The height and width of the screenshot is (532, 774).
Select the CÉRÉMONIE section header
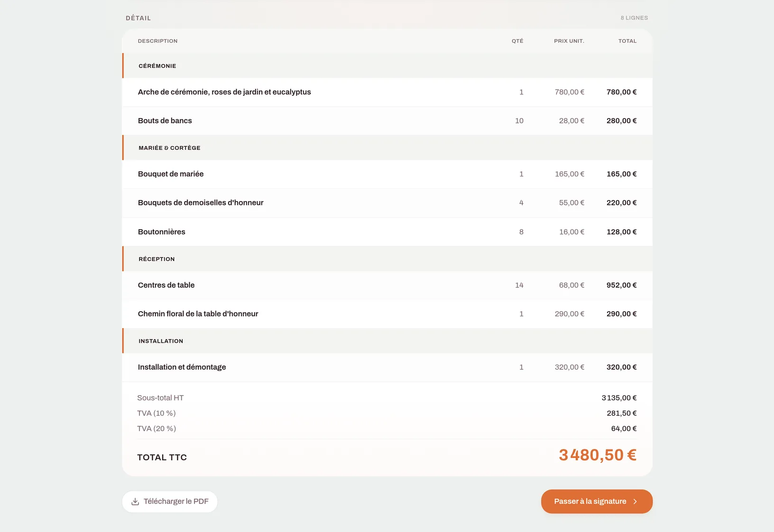tap(387, 66)
